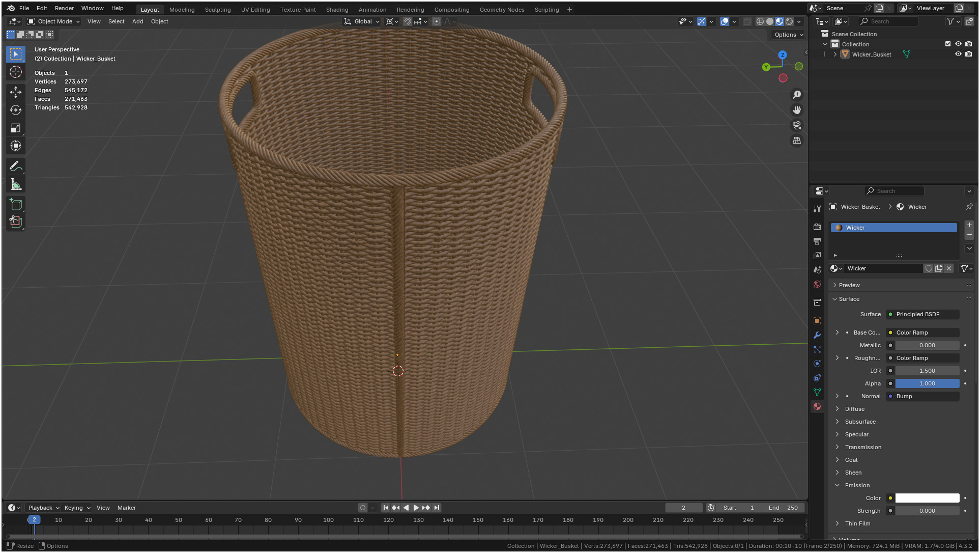
Task: Unlink the Wicker material with X
Action: (949, 268)
